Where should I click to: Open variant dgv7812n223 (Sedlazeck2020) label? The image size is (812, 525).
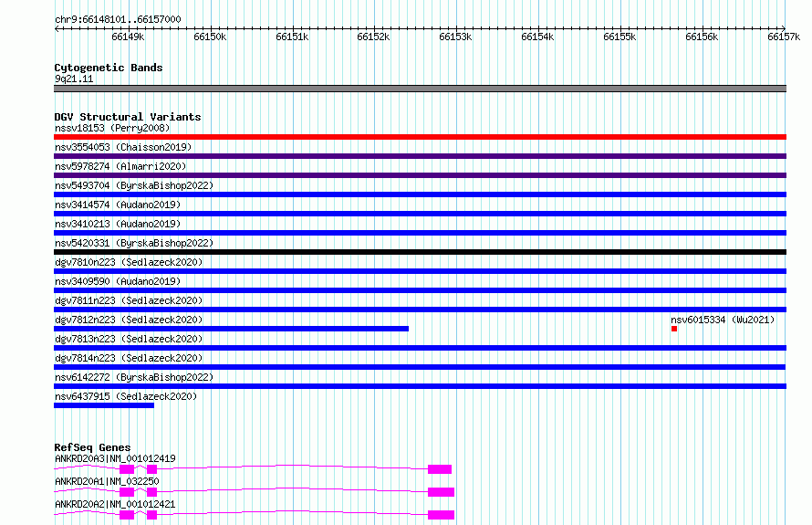point(129,320)
